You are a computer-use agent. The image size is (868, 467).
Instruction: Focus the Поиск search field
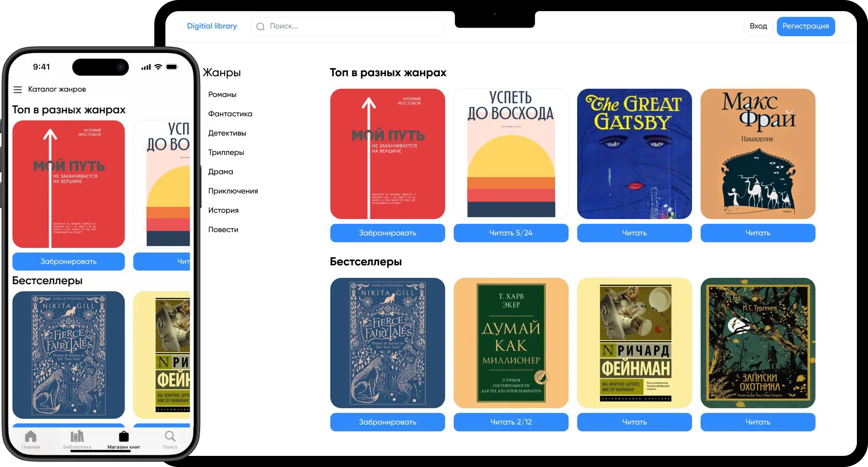coord(347,27)
